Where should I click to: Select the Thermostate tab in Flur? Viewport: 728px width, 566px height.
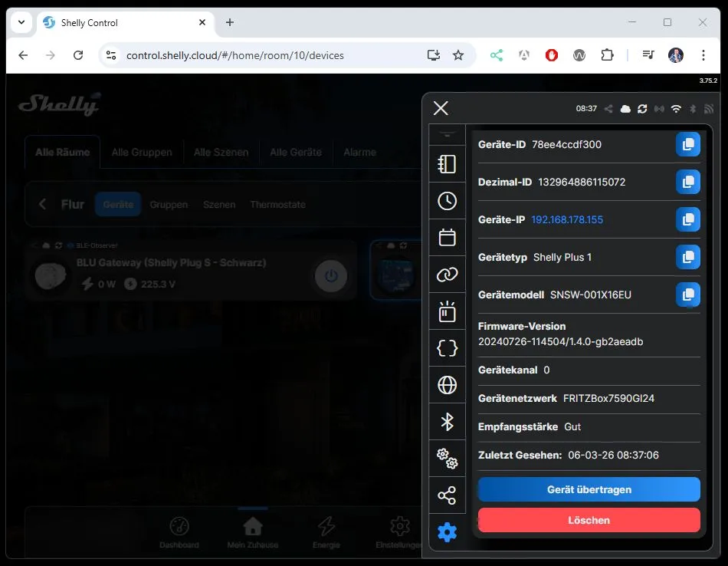coord(277,205)
